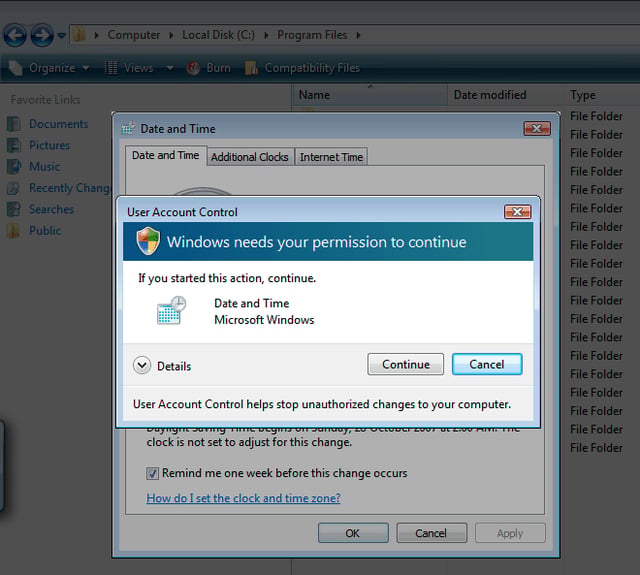This screenshot has width=640, height=575.
Task: Open Views dropdown arrow
Action: pos(170,68)
